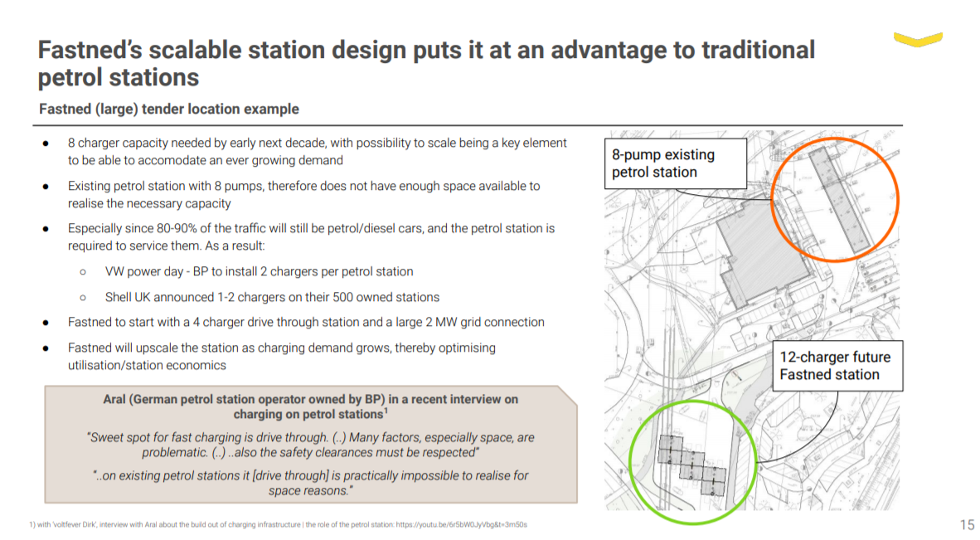Image resolution: width=980 pixels, height=540 pixels.
Task: Click bullet 'Especially since 80-90% of the traffic'
Action: (311, 237)
